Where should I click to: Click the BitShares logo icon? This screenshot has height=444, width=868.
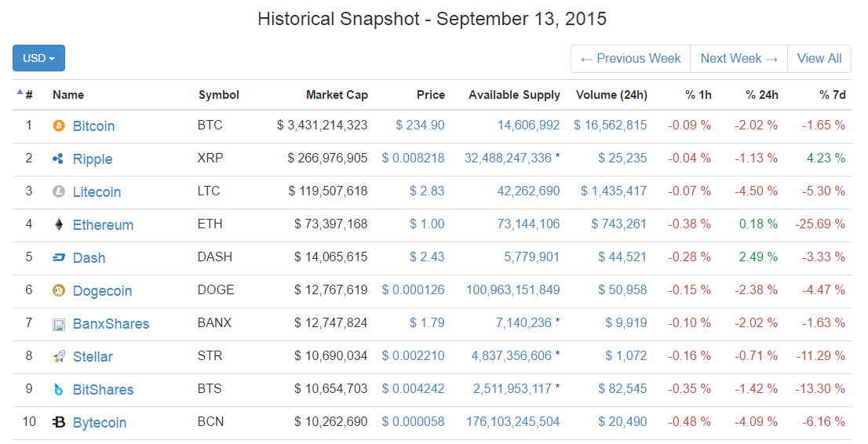click(x=59, y=390)
